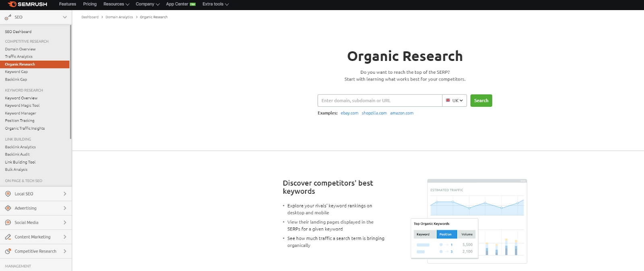Open the Company dropdown menu
This screenshot has width=644, height=271.
(148, 4)
